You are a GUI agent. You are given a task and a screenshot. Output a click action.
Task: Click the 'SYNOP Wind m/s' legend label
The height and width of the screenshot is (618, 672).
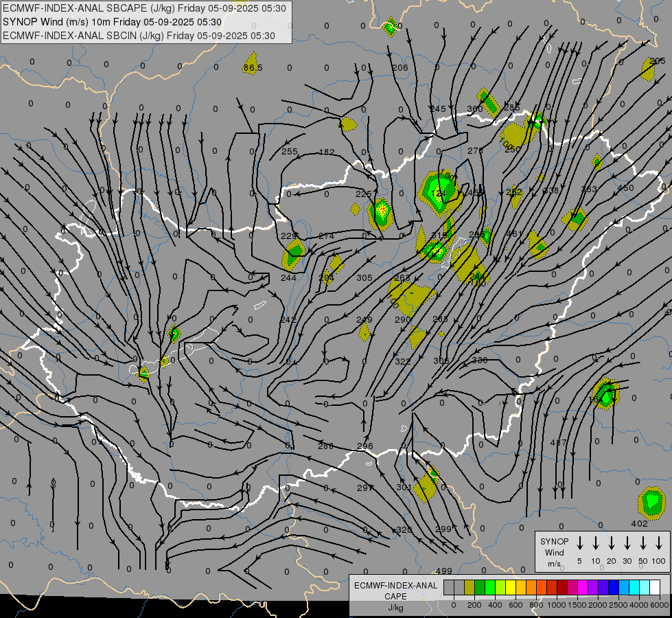tap(554, 553)
